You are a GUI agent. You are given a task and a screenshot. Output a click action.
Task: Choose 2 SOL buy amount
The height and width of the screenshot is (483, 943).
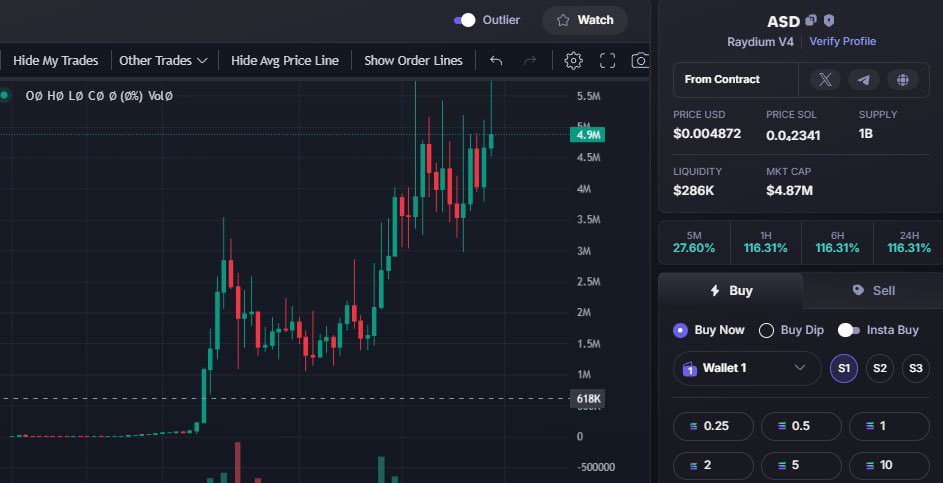(713, 466)
